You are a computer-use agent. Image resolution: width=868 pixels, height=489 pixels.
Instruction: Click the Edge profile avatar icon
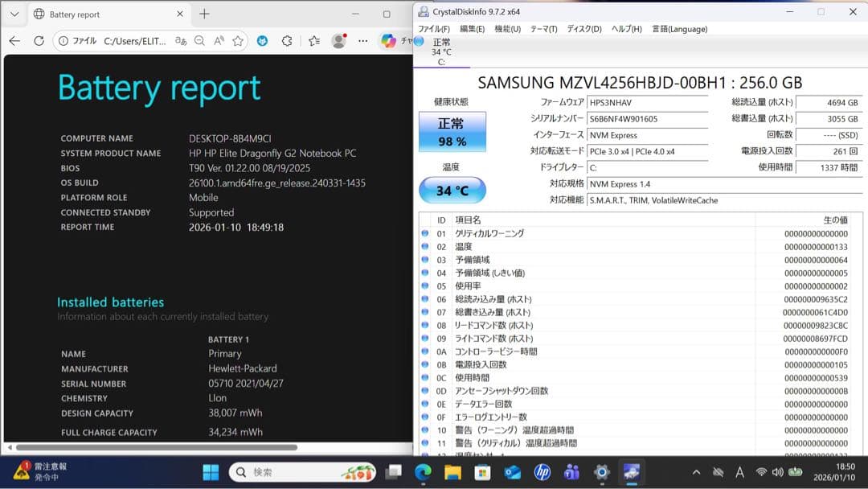point(338,40)
